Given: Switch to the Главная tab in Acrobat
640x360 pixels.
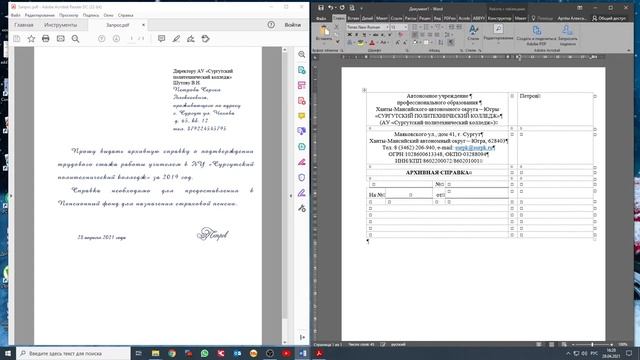Looking at the screenshot, I should click(24, 25).
